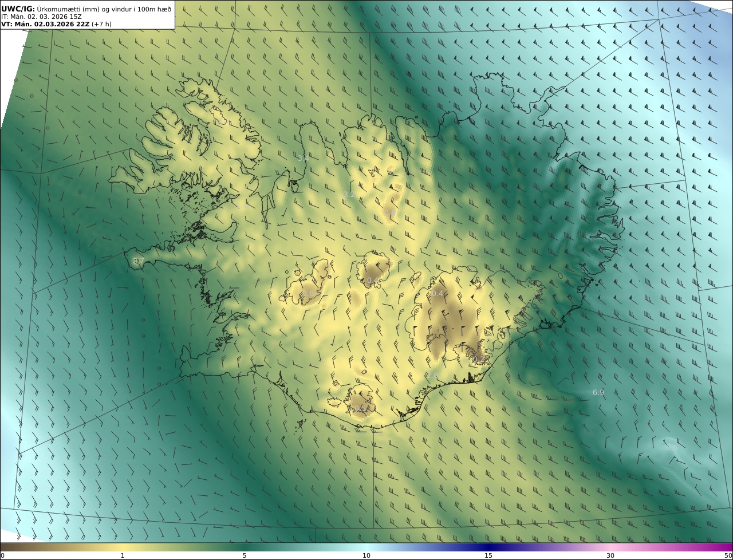Click the 0.5 value label on the southern glacier
Screen dimensions: 733x560
click(x=359, y=408)
